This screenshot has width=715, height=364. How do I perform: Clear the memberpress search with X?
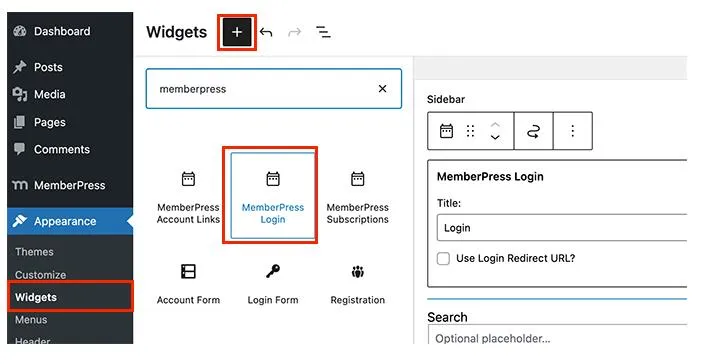point(382,88)
